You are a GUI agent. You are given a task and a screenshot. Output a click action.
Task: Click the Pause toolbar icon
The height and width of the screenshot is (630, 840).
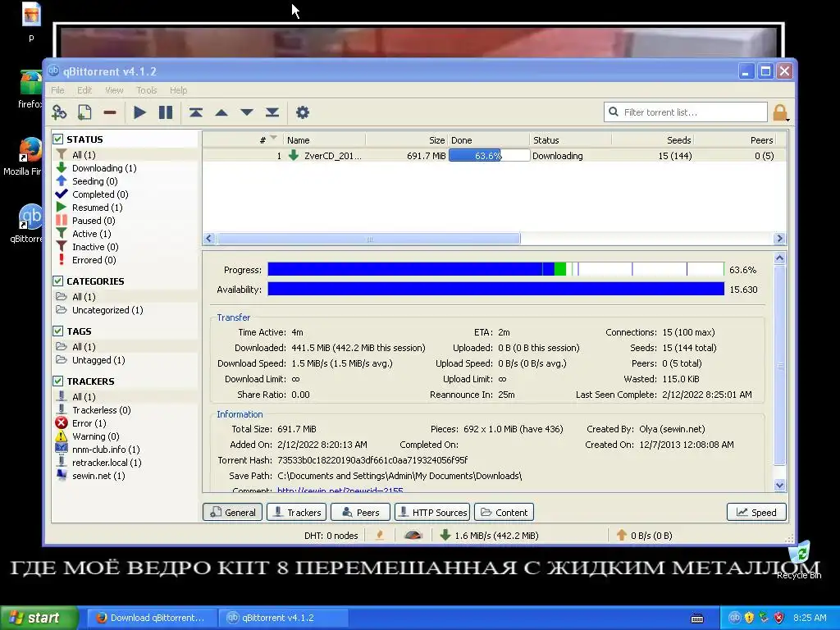[x=166, y=112]
